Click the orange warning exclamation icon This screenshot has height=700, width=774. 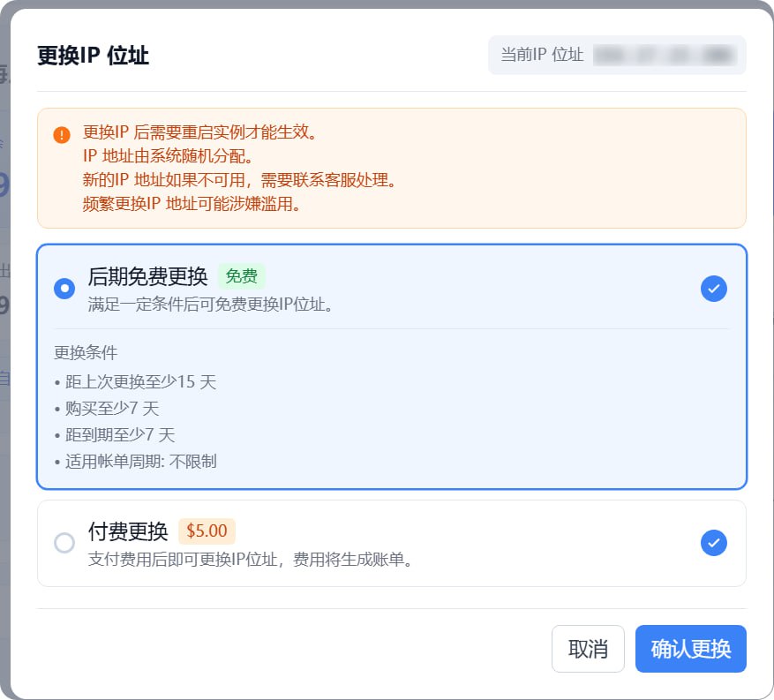click(x=62, y=135)
